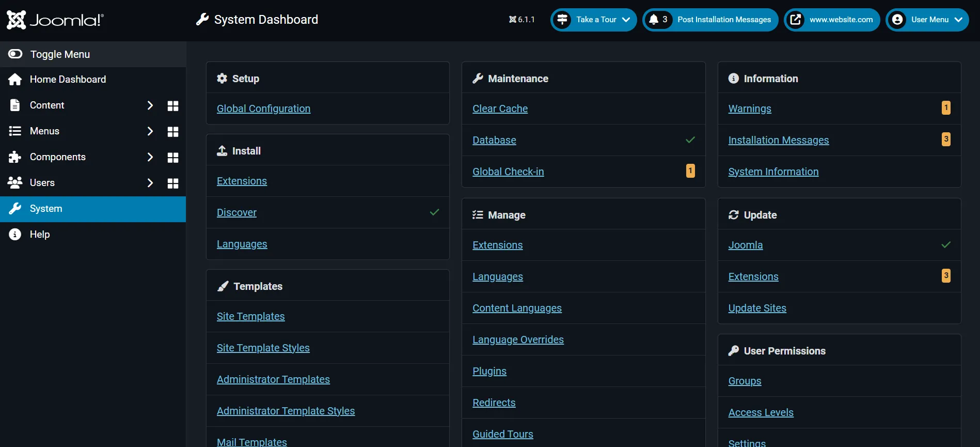Open Help in the sidebar
This screenshot has height=447, width=980.
coord(93,235)
